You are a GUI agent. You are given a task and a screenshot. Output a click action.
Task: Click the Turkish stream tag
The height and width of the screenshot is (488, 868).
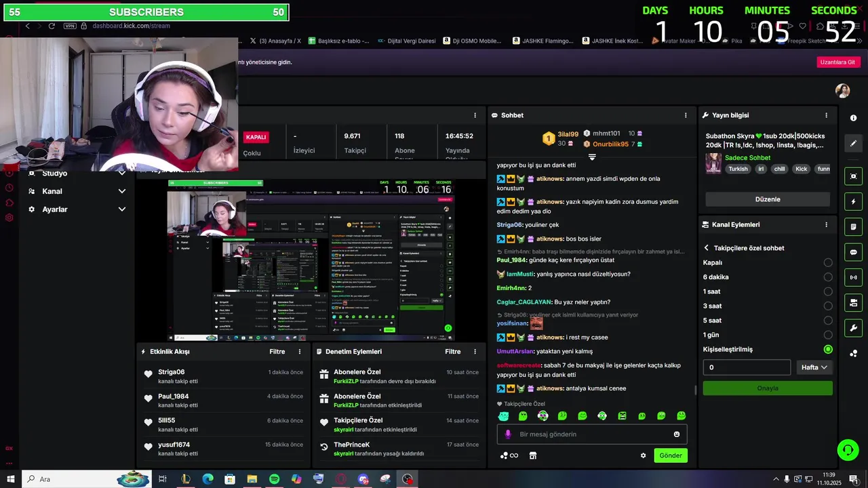click(x=738, y=169)
